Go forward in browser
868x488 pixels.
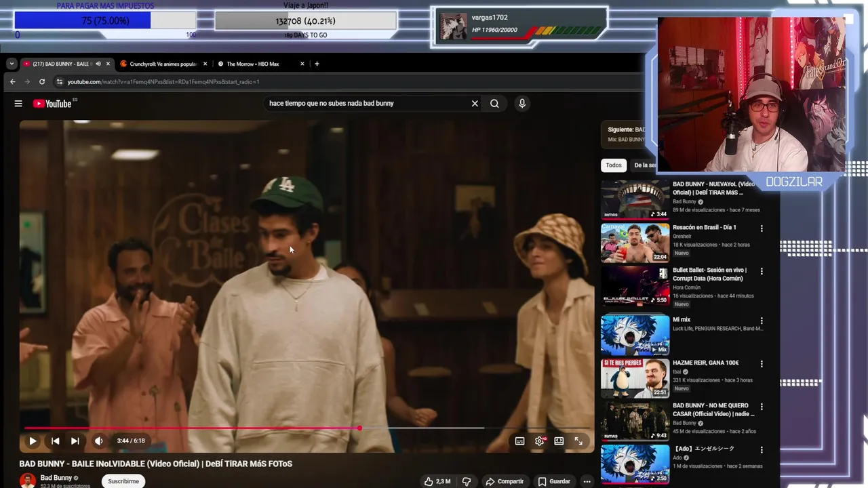(x=27, y=81)
